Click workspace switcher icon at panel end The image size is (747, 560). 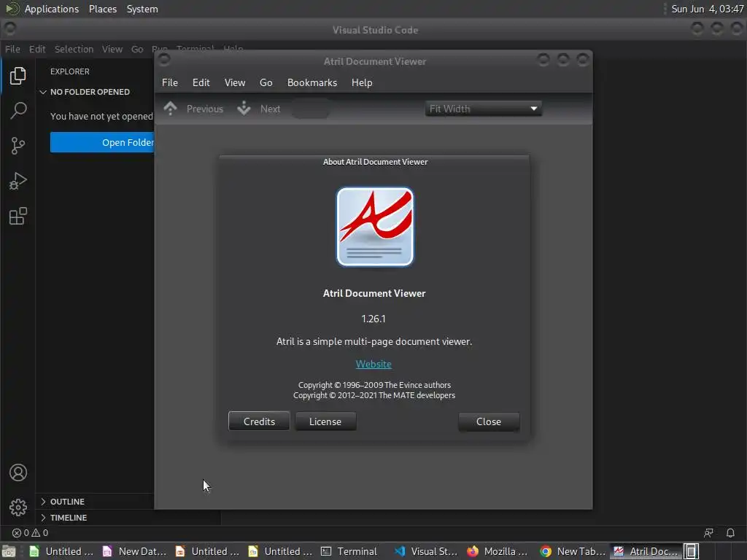692,551
